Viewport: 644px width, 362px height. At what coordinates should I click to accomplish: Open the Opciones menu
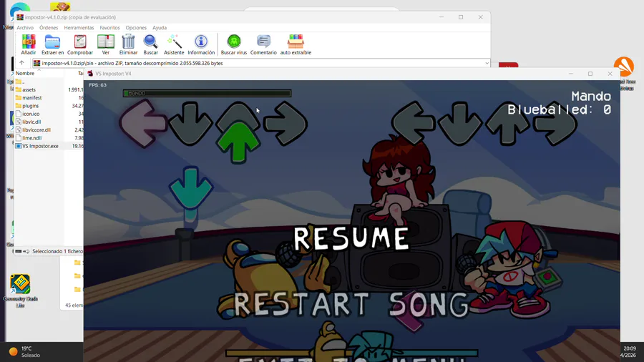[136, 27]
